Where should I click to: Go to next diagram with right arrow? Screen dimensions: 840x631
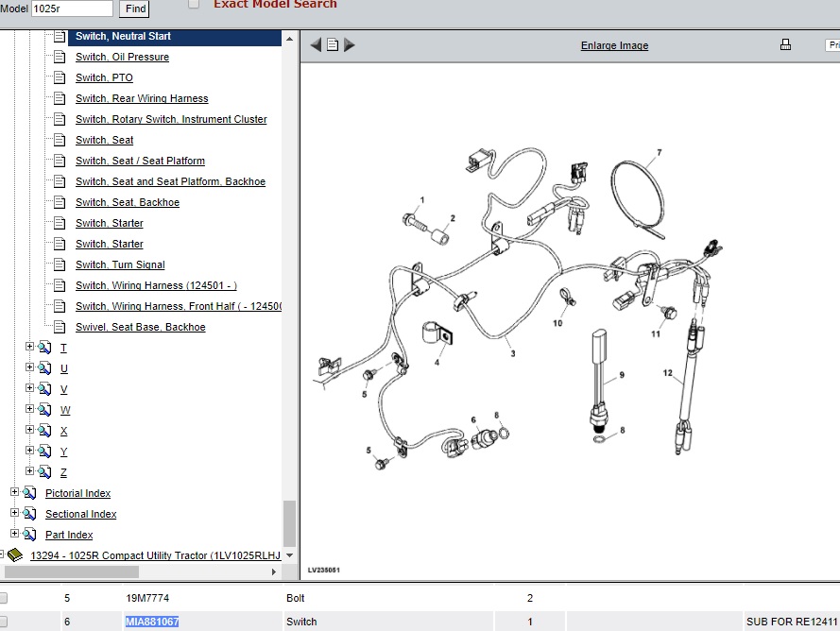(x=350, y=44)
